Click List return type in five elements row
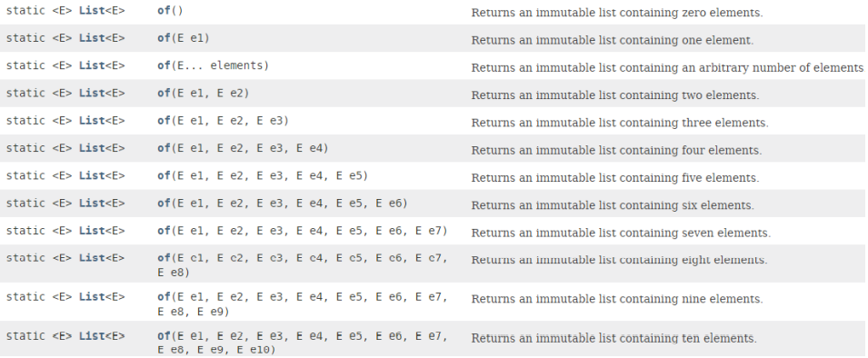The image size is (868, 358). pyautogui.click(x=92, y=175)
